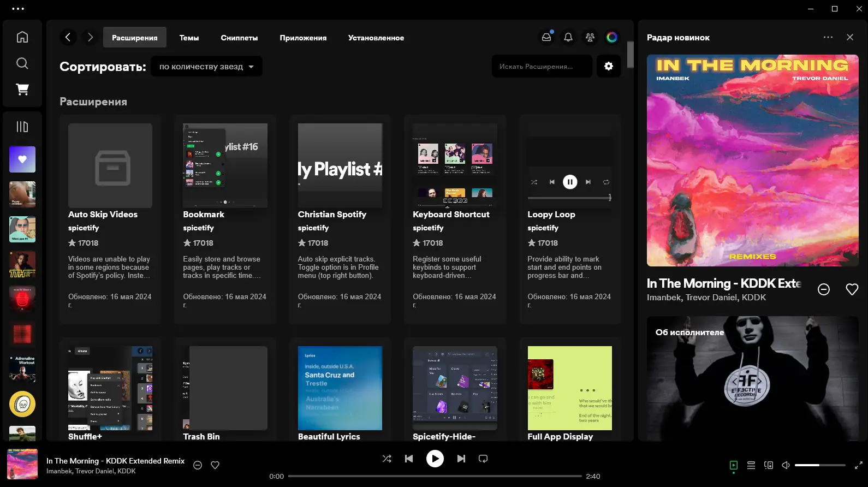Open Keyboard Shortcut extension card
The height and width of the screenshot is (487, 868).
click(455, 219)
